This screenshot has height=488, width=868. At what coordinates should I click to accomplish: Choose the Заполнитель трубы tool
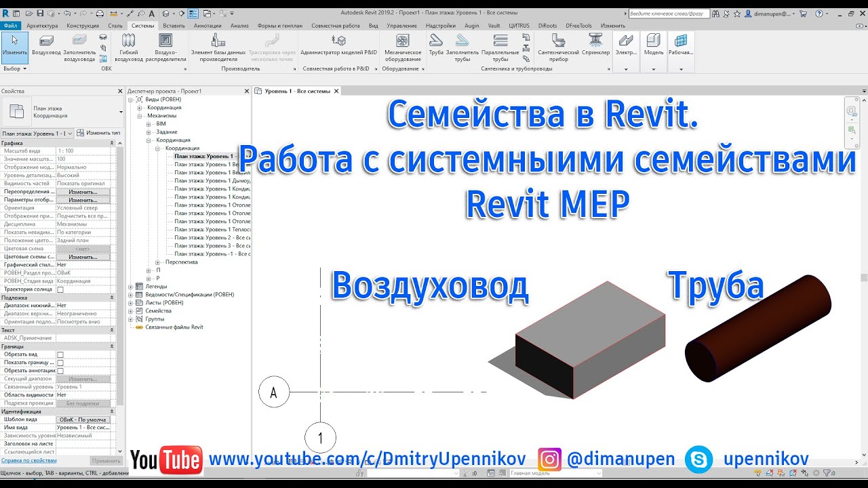[x=462, y=47]
